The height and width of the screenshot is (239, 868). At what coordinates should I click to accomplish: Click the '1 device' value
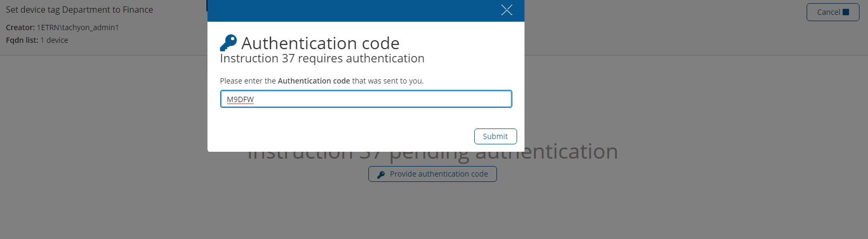[55, 40]
